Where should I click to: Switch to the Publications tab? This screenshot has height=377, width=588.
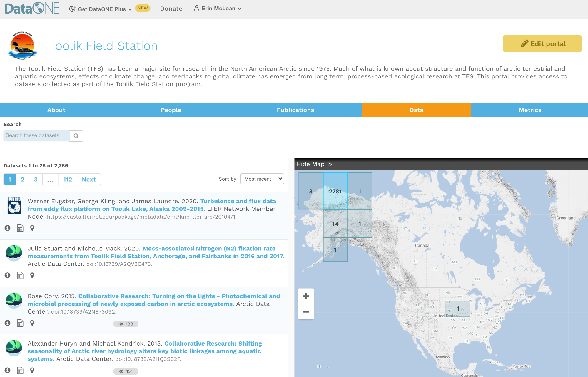[295, 110]
